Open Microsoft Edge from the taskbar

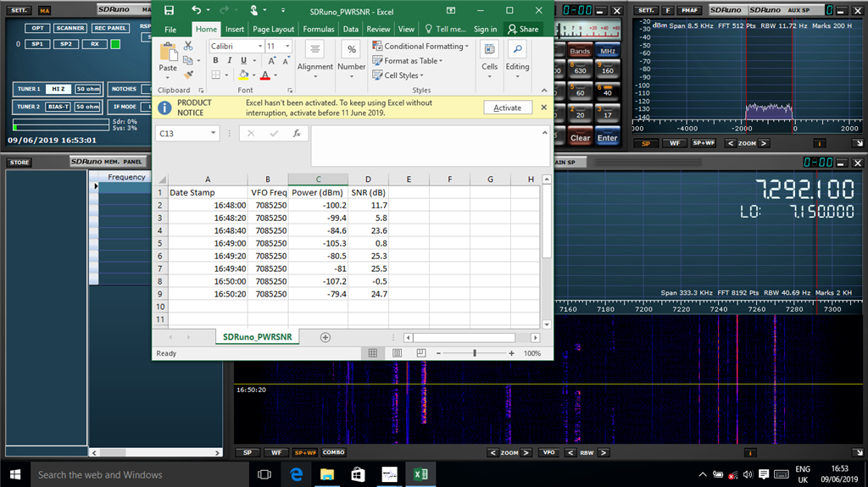296,474
